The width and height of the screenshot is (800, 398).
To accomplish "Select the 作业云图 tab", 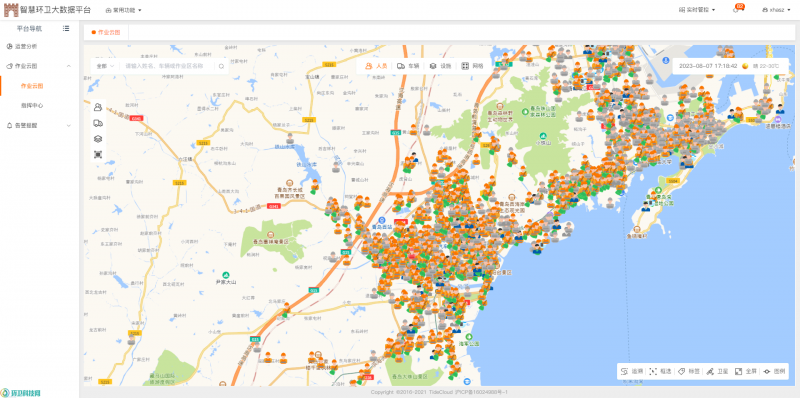I will click(x=106, y=32).
